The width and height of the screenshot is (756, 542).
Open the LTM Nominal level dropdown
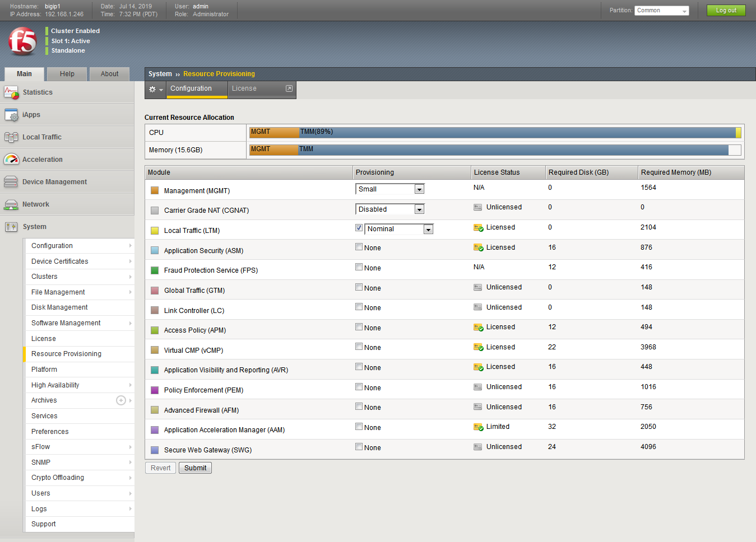click(x=399, y=229)
